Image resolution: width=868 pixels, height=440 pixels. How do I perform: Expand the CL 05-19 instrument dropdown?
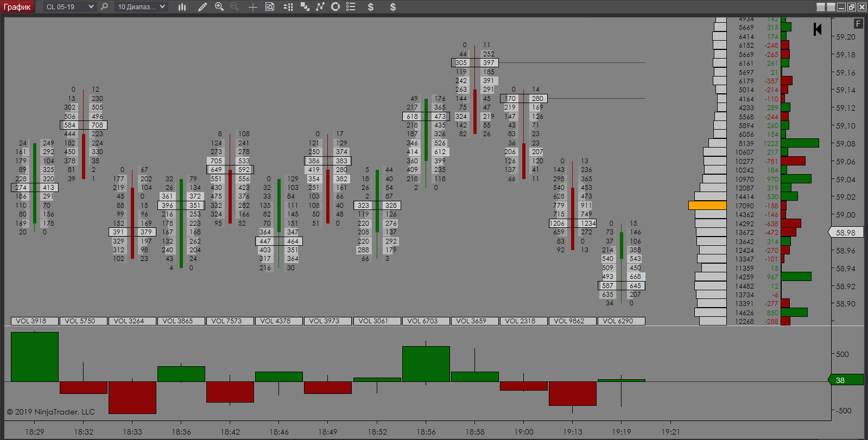pyautogui.click(x=69, y=7)
